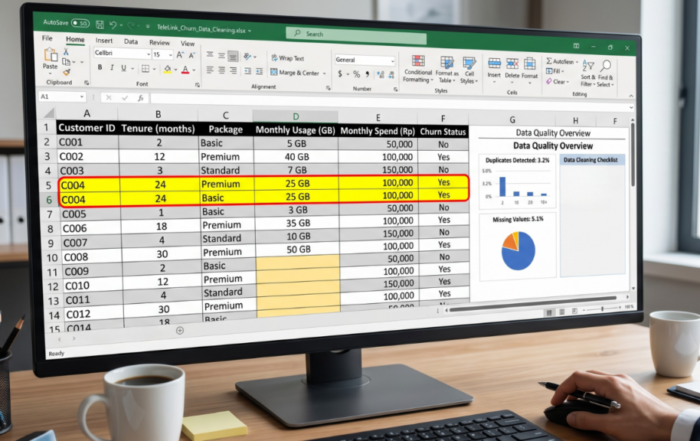The width and height of the screenshot is (700, 441).
Task: Expand the Format as Table menu
Action: [446, 70]
